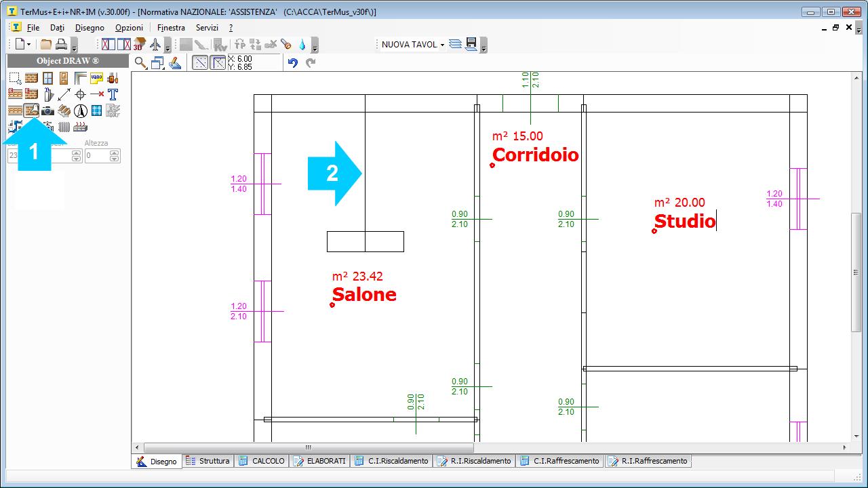The image size is (868, 488).
Task: Toggle the second snap mode button
Action: [x=218, y=63]
